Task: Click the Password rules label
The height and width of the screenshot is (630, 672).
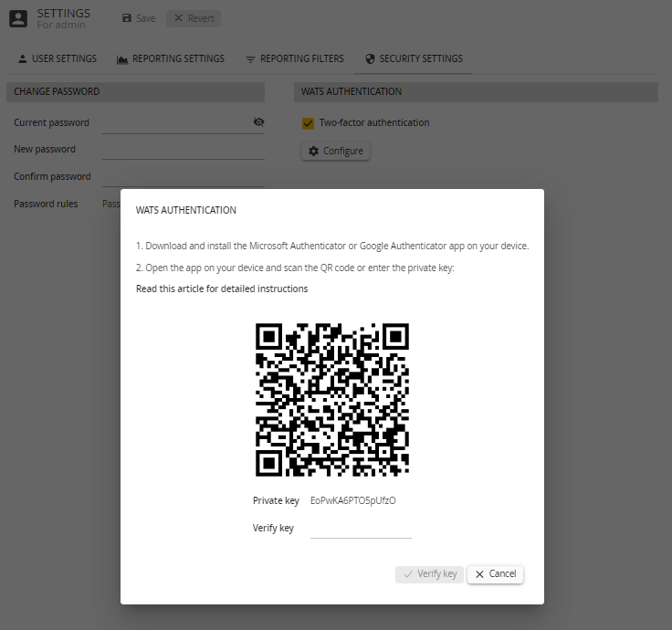Action: click(46, 204)
